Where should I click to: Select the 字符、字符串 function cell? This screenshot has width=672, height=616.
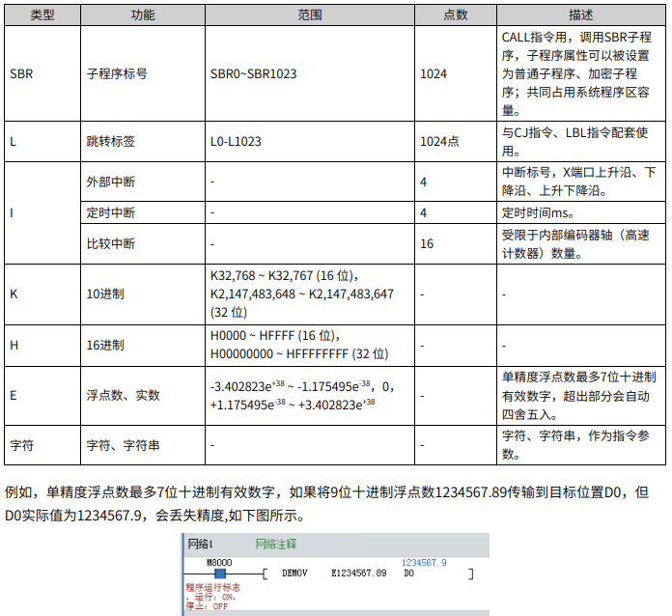[x=143, y=445]
